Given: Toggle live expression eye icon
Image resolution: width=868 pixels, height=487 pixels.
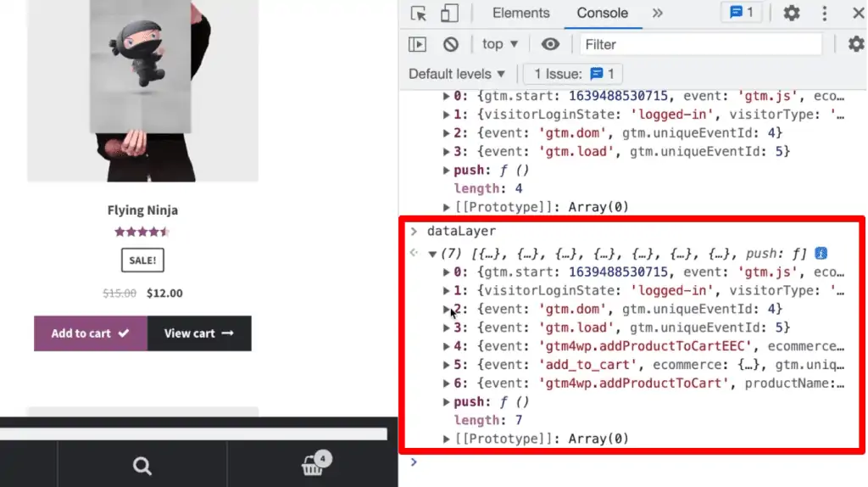Looking at the screenshot, I should pyautogui.click(x=551, y=44).
